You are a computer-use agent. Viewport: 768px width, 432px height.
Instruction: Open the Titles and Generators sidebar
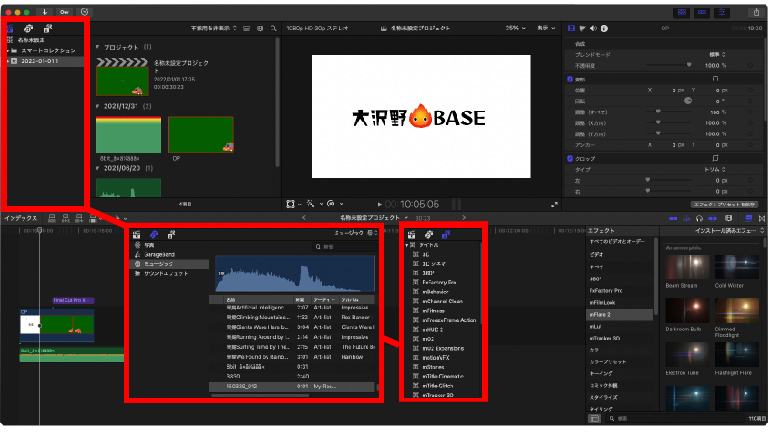[48, 29]
